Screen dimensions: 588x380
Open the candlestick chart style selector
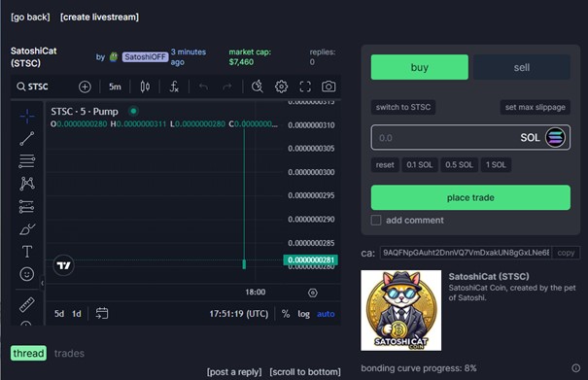[145, 86]
